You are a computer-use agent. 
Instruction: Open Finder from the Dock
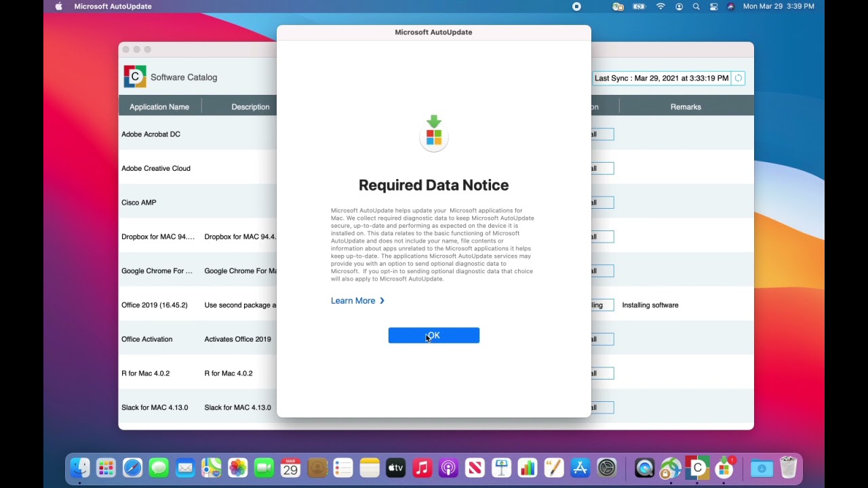click(80, 468)
